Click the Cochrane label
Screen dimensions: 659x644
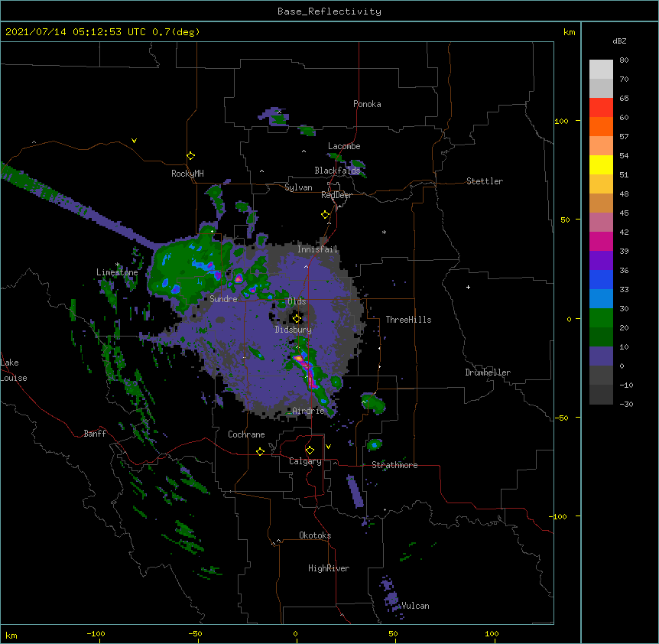246,434
